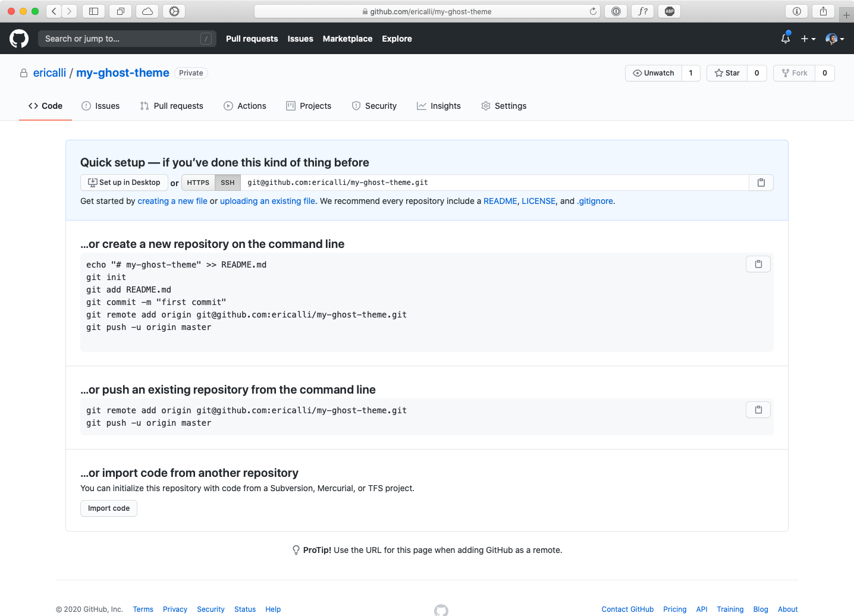854x616 pixels.
Task: Click the Import code button
Action: click(x=109, y=508)
